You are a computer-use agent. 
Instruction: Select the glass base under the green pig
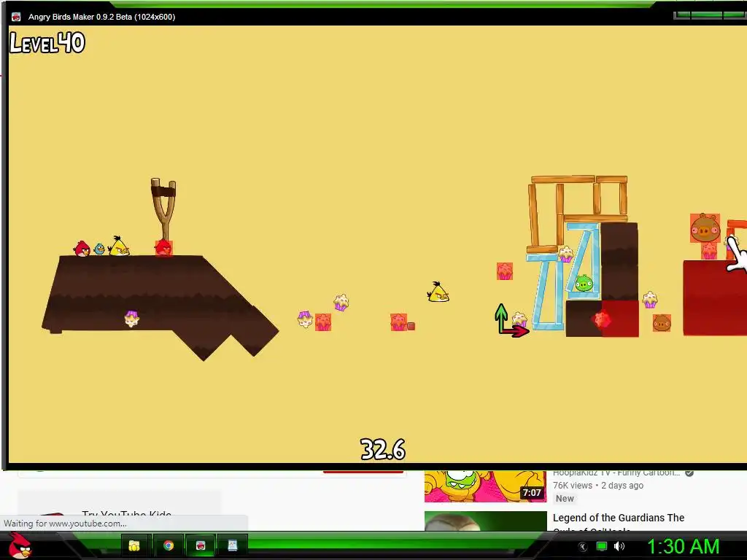[584, 295]
